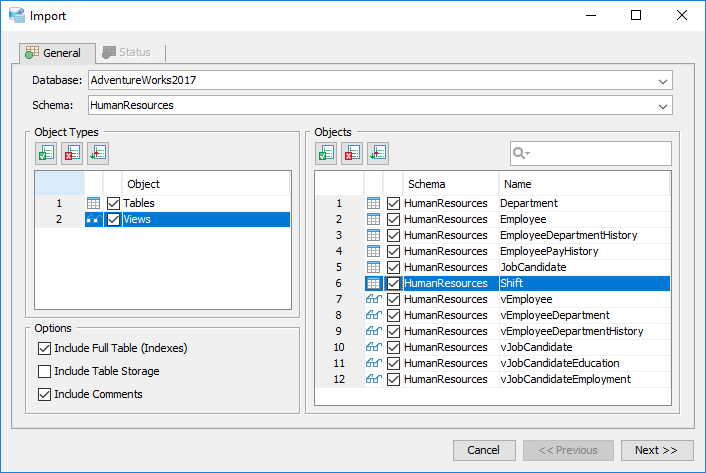
Task: Click the view icon for vEmployee row
Action: coord(373,300)
